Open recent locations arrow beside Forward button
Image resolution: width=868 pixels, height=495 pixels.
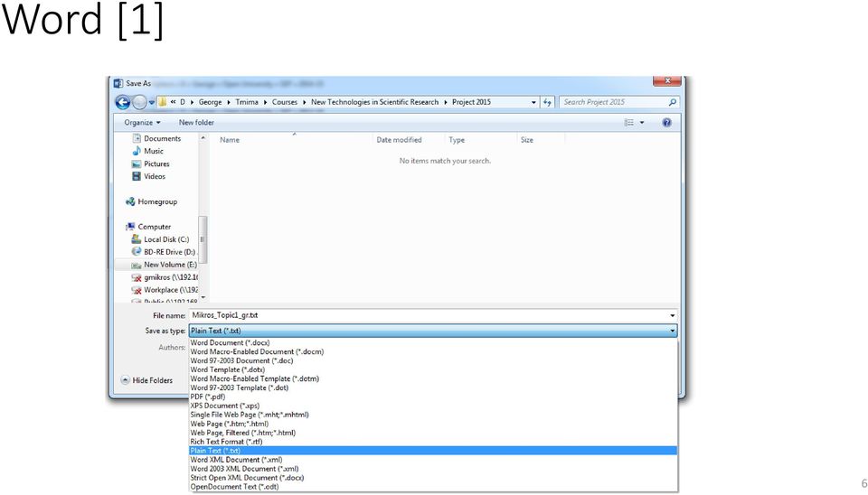[x=151, y=102]
